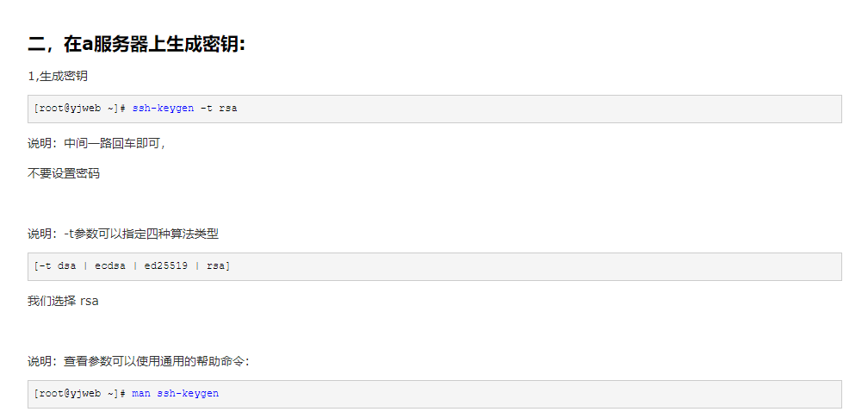Click "ssh-keygen" after the man command
This screenshot has height=418, width=868.
click(188, 394)
